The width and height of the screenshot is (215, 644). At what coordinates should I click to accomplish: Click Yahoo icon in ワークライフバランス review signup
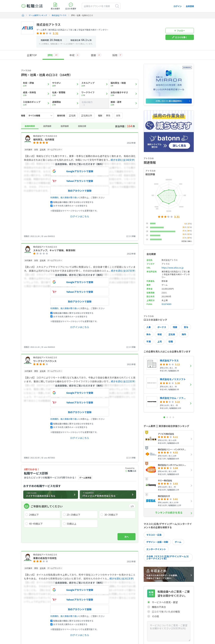point(54,403)
